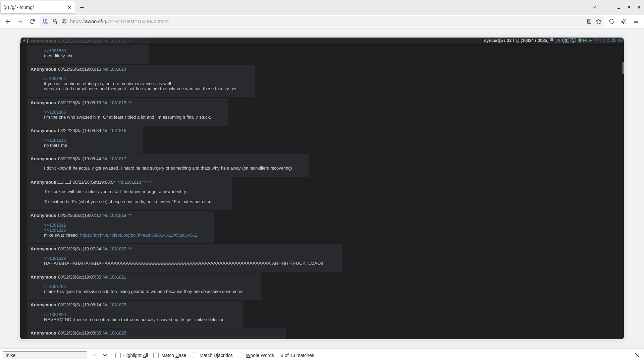
Task: Click the G button in thread bar
Action: (566, 40)
